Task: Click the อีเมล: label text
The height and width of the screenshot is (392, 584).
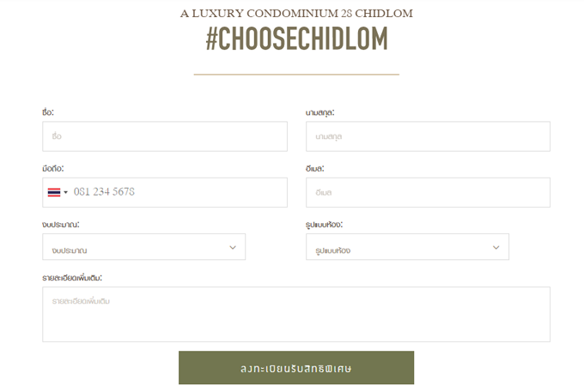Action: point(314,168)
